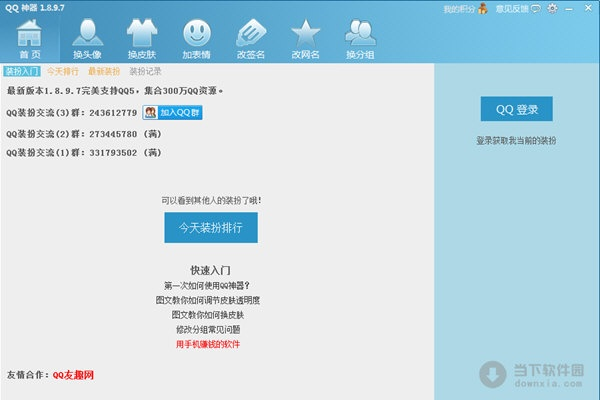The height and width of the screenshot is (400, 600).
Task: Click group number 331793502
Action: point(113,153)
